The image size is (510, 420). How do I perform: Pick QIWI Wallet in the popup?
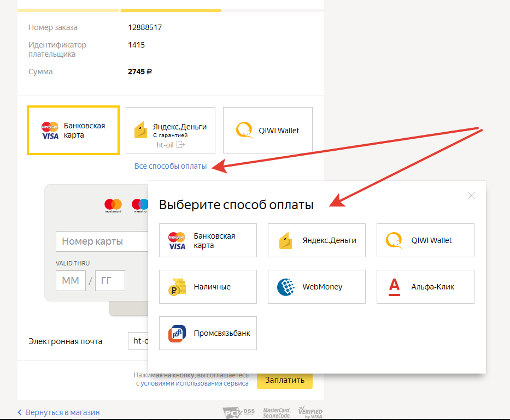tap(425, 240)
